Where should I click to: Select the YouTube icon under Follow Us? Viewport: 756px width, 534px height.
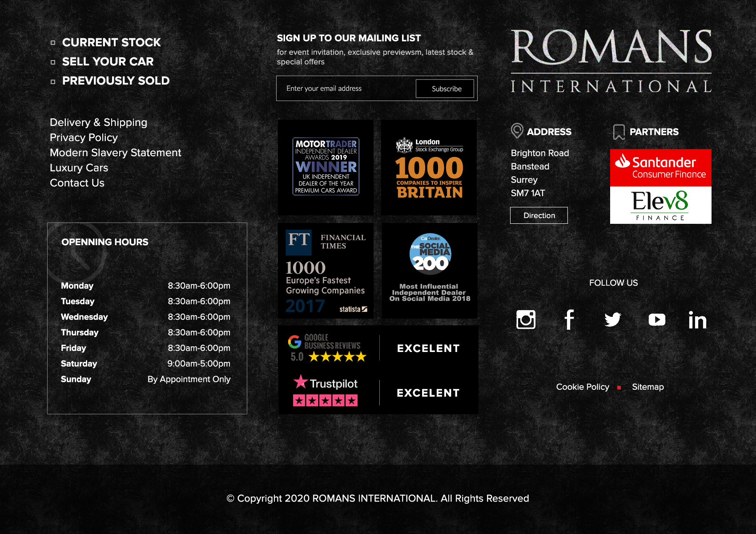tap(657, 320)
